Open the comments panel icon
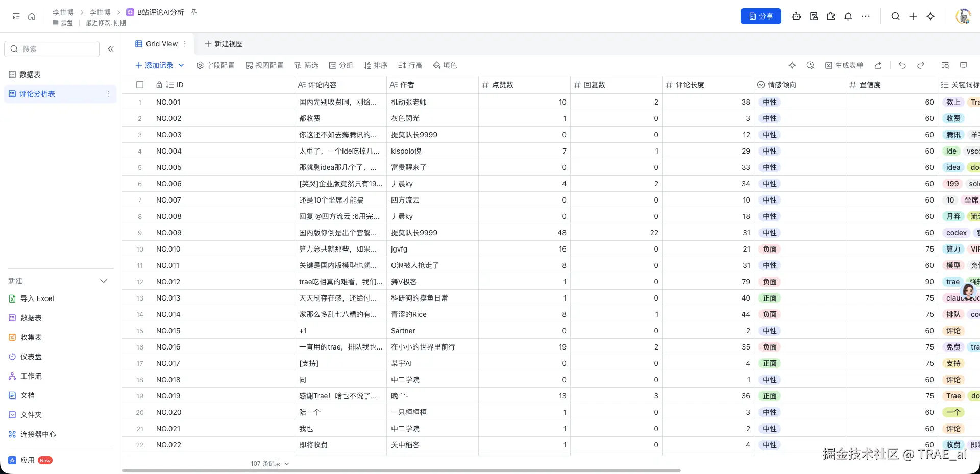This screenshot has width=980, height=474. click(964, 65)
